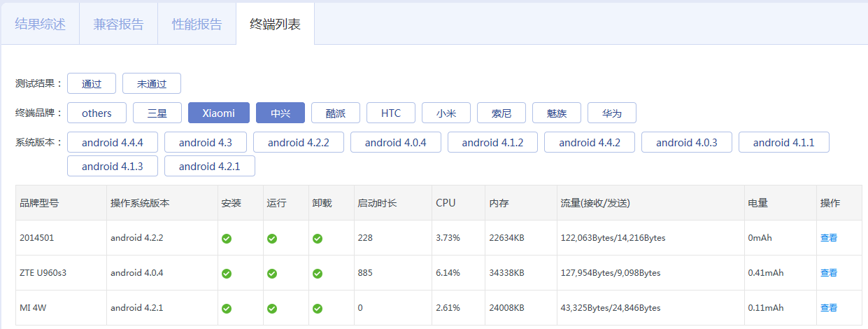This screenshot has width=868, height=329.
Task: Click uninstall checkmark in ZTE U960s3 row
Action: point(318,273)
